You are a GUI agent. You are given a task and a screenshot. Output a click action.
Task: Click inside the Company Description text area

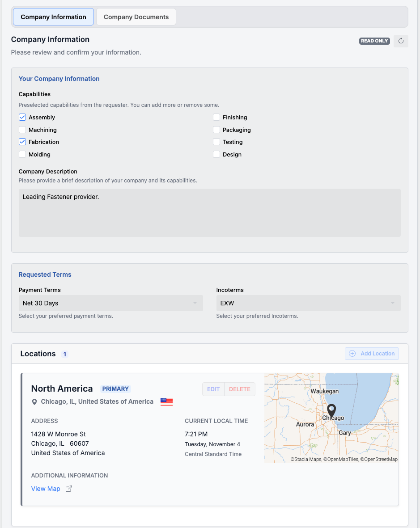click(209, 211)
